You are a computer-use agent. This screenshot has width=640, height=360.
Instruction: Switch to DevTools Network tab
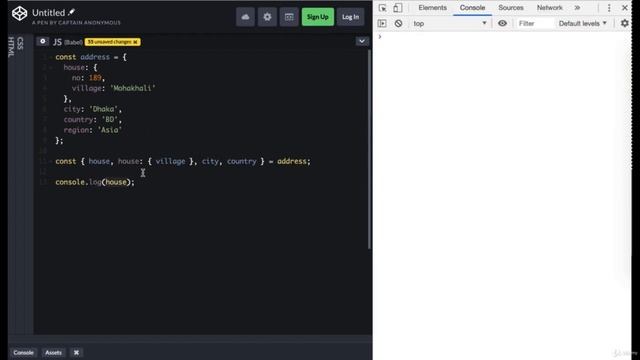click(549, 8)
